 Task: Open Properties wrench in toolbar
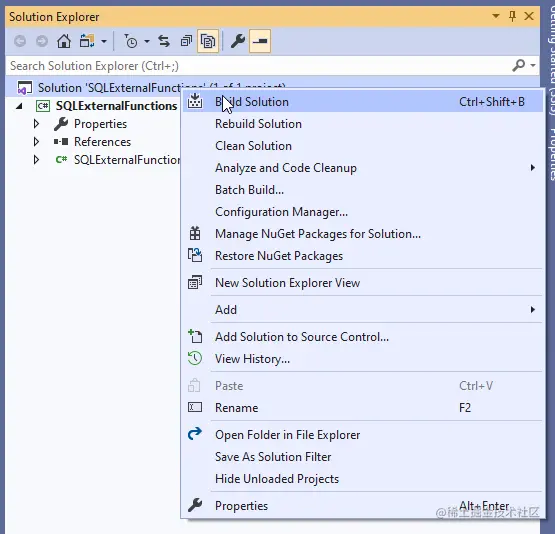tap(238, 41)
